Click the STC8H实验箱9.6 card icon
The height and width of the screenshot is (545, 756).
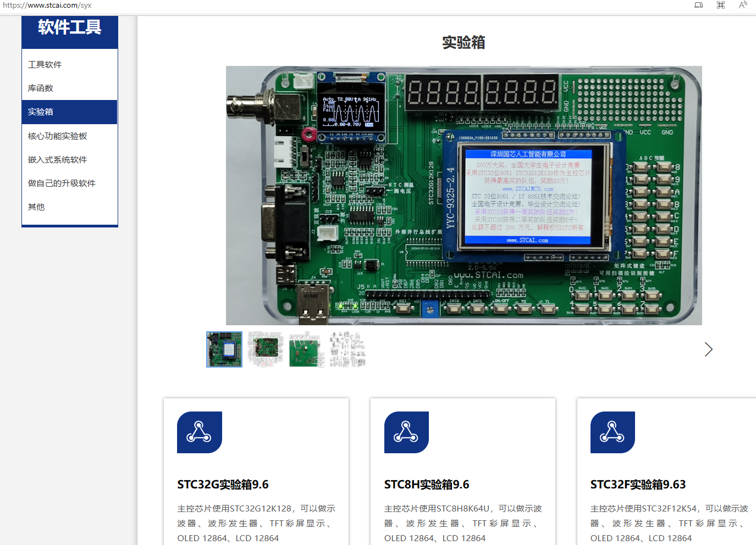pos(406,432)
